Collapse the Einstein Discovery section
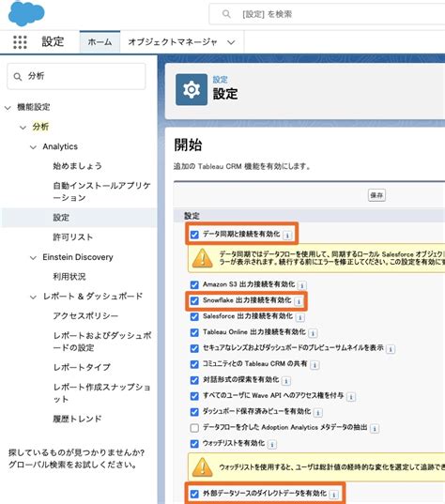Screen dimensions: 445x504 click(x=33, y=258)
